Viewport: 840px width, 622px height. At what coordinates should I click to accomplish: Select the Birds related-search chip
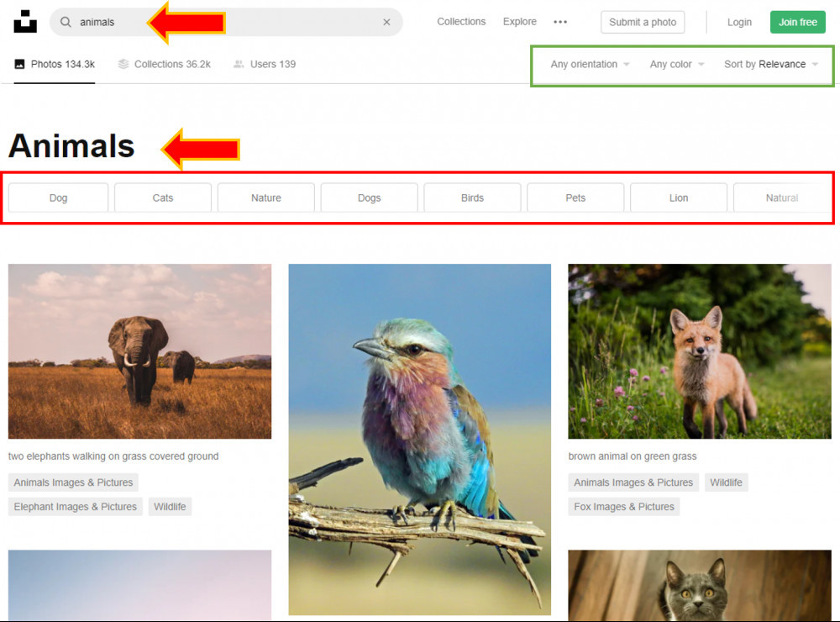click(472, 198)
